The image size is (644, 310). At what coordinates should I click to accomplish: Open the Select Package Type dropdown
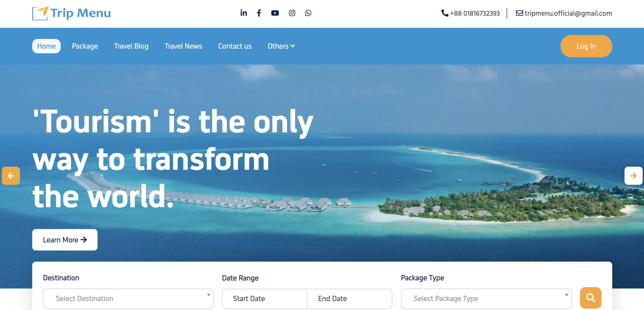click(x=486, y=298)
